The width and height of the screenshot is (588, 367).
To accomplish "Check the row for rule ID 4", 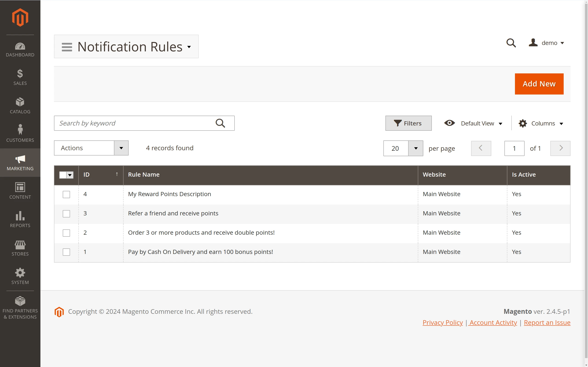I will [x=66, y=194].
